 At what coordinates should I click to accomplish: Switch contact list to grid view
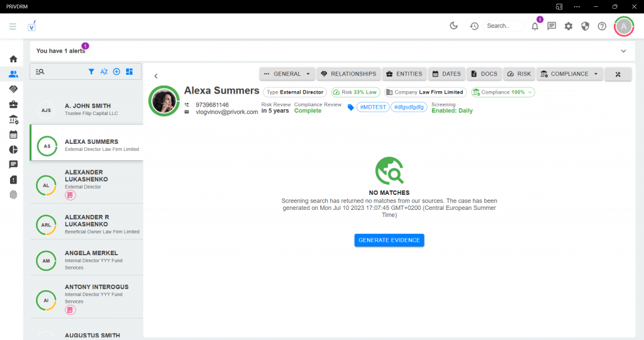click(129, 72)
